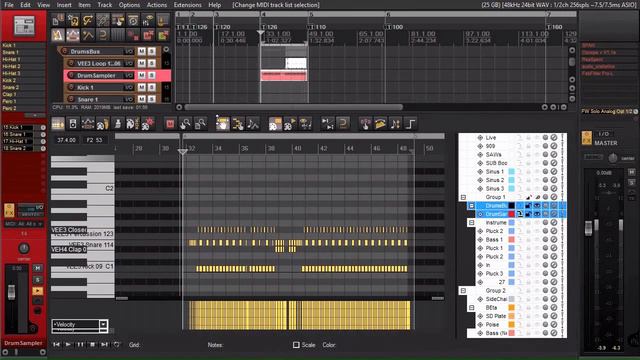Click I/O button on DrumSampler track

[129, 76]
